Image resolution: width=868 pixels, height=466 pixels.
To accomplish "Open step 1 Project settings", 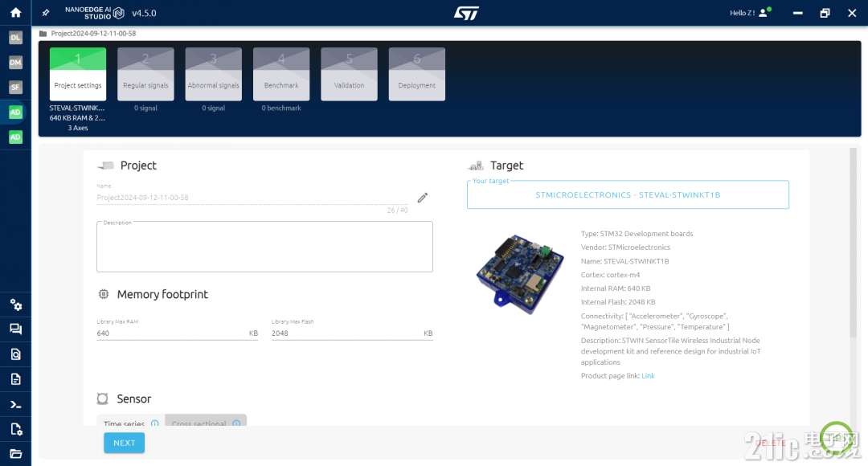I will point(78,74).
